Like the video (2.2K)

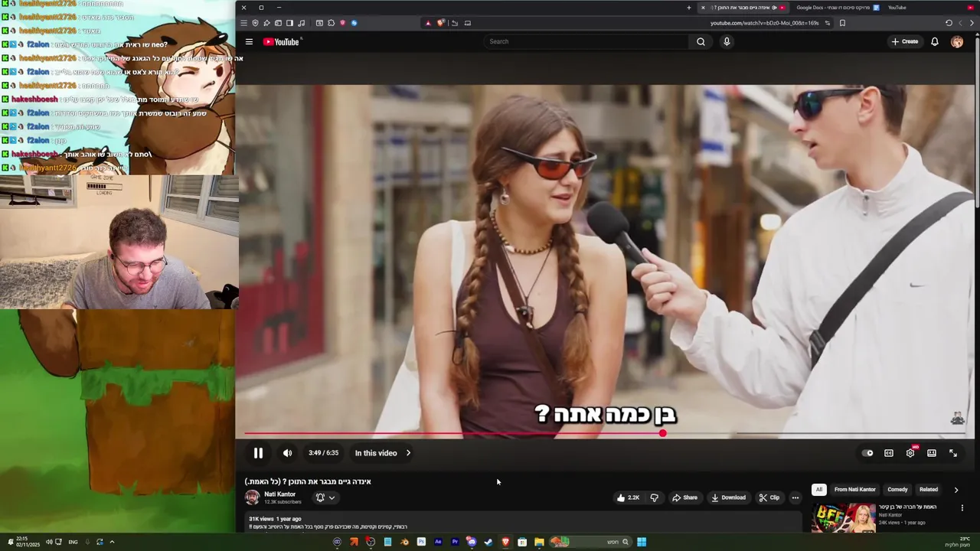[x=628, y=497]
